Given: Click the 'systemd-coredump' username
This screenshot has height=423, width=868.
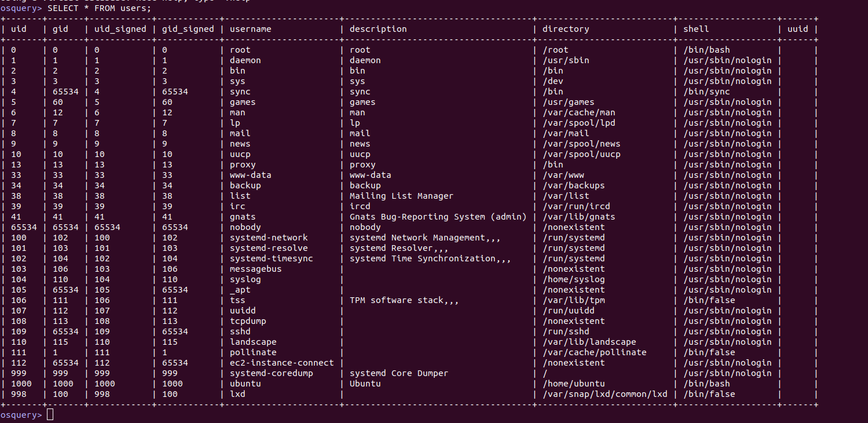Looking at the screenshot, I should 272,373.
